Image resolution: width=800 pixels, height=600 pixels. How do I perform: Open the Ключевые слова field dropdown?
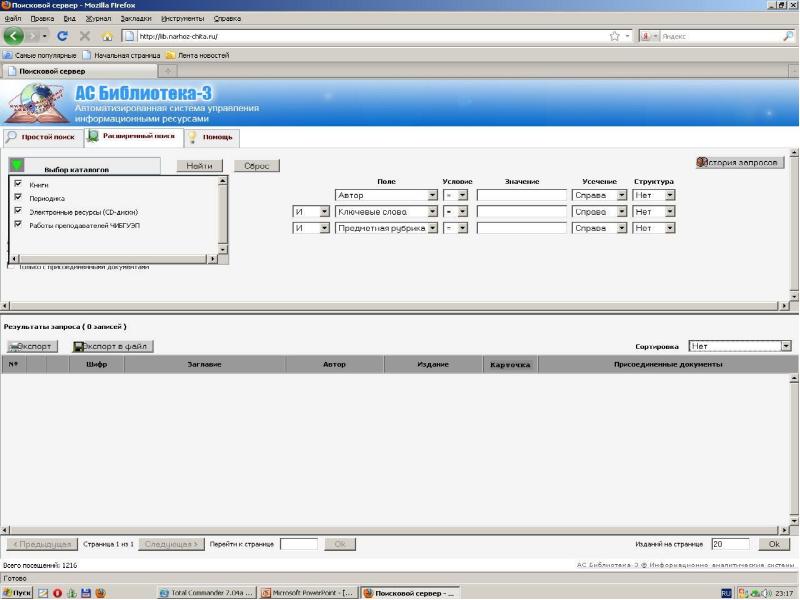coord(386,211)
